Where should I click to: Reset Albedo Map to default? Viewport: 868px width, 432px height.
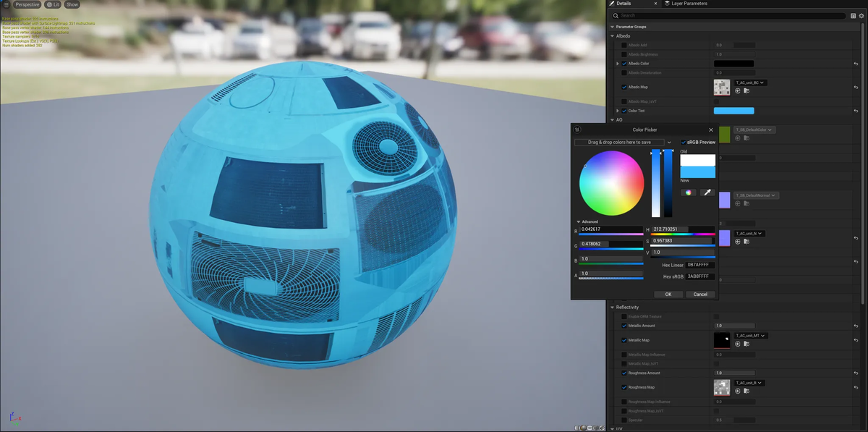click(x=856, y=87)
